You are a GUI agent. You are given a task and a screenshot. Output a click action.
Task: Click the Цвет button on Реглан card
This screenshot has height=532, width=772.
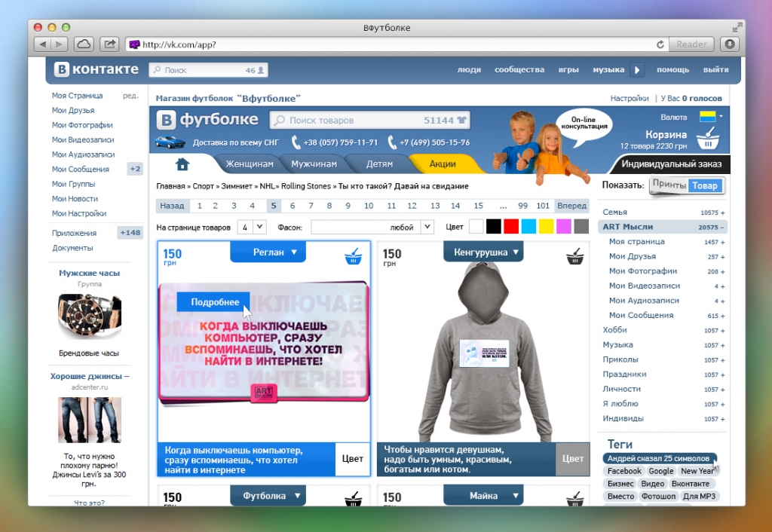pyautogui.click(x=352, y=459)
